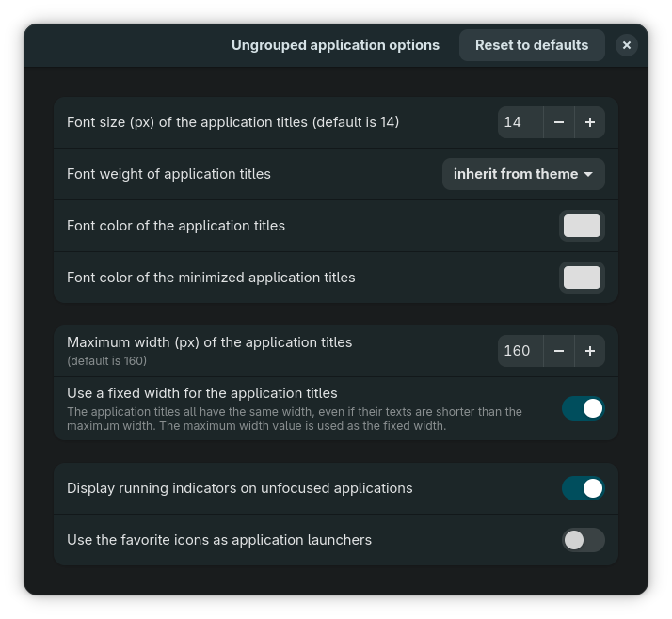The height and width of the screenshot is (619, 672).
Task: Click the 'Ungrouped application options' header title
Action: 335,45
